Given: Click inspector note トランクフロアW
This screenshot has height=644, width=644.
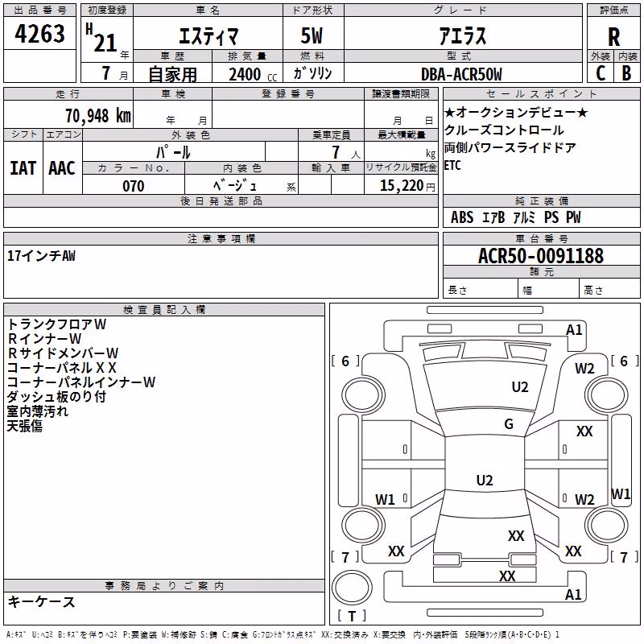Looking at the screenshot, I should pyautogui.click(x=56, y=324).
